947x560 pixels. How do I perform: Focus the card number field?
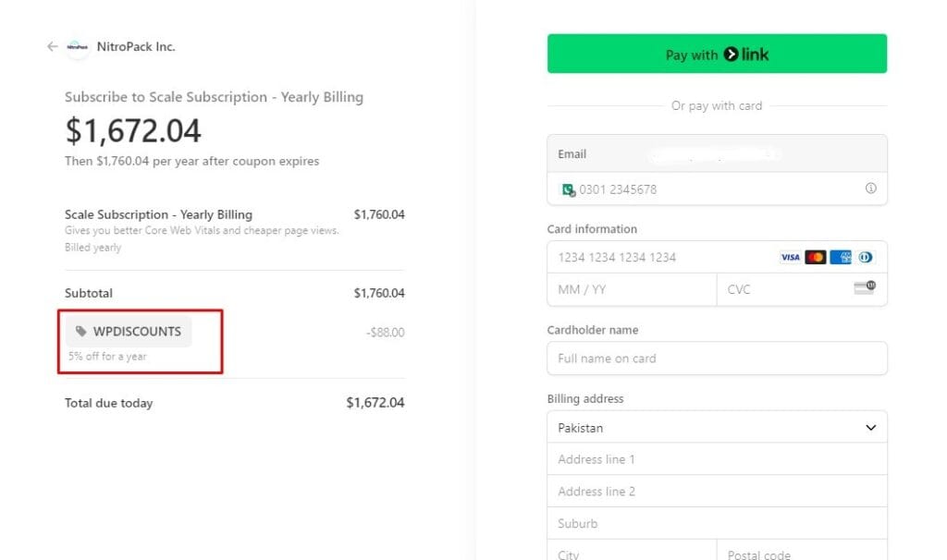[717, 257]
